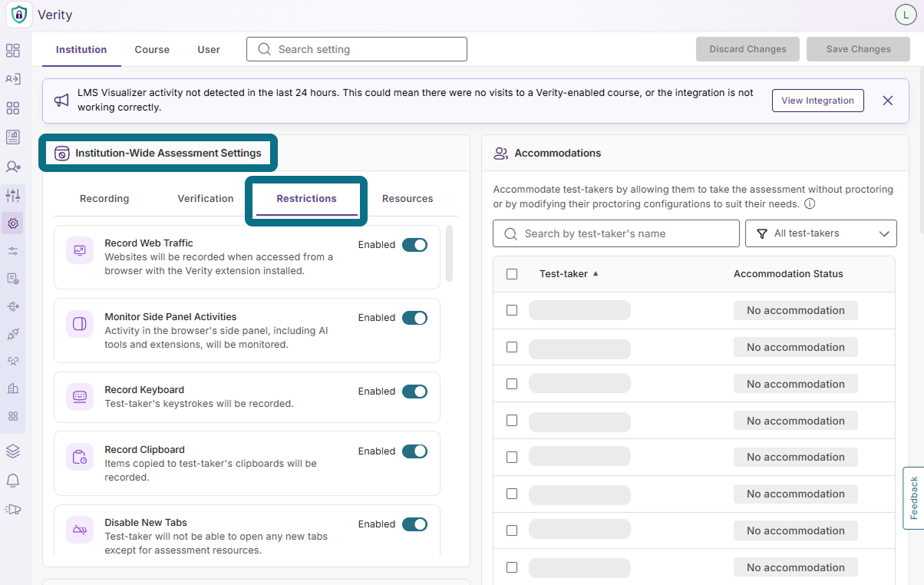Image resolution: width=924 pixels, height=585 pixels.
Task: Click the Discard Changes button
Action: click(x=747, y=49)
